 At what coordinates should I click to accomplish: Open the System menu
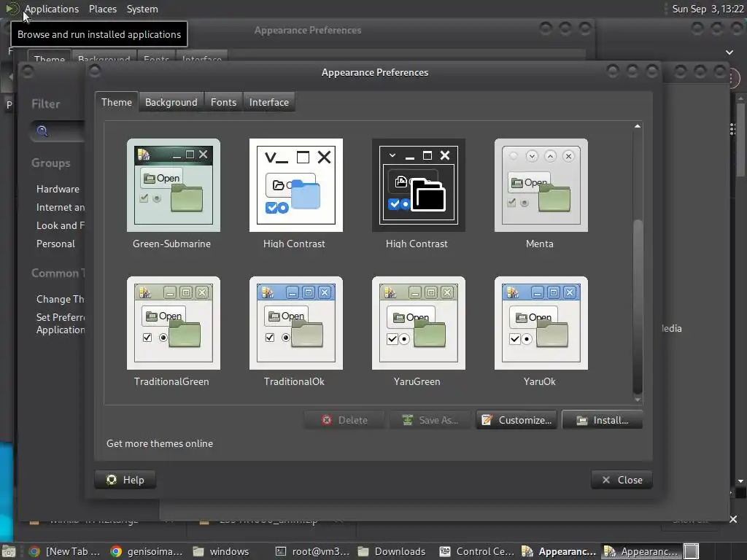[142, 9]
